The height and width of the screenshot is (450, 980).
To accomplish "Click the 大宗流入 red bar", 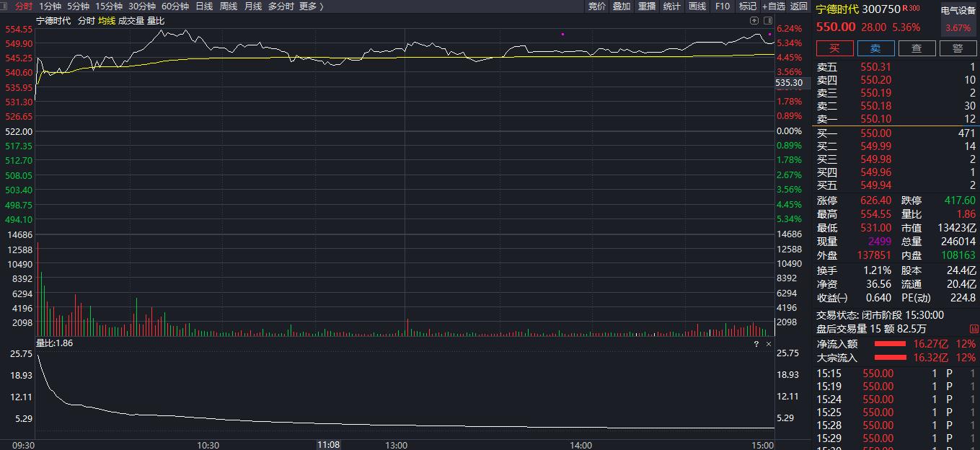I will point(890,358).
